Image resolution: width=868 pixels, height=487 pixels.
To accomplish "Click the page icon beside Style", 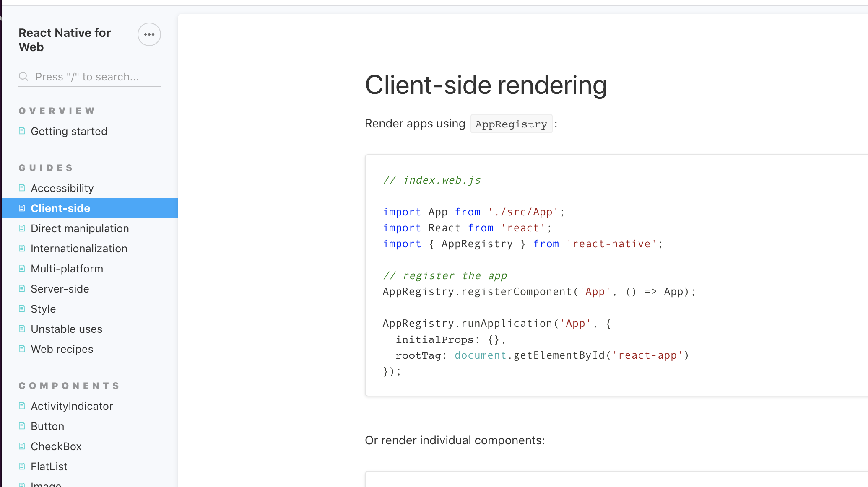I will (x=22, y=308).
